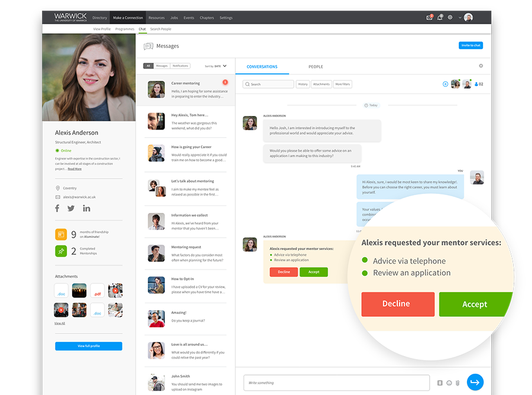The height and width of the screenshot is (395, 532).
Task: Open the Events menu
Action: (x=189, y=18)
